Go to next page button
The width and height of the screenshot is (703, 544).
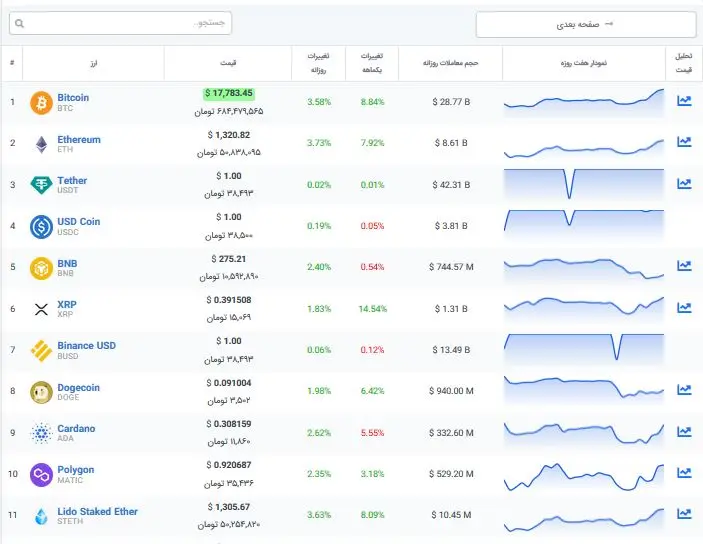coord(585,24)
